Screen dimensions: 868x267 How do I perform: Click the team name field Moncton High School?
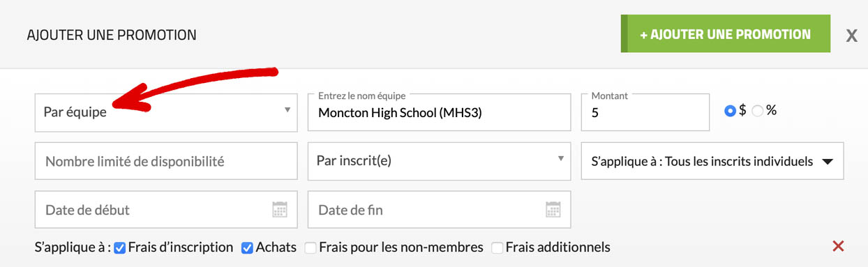[439, 112]
